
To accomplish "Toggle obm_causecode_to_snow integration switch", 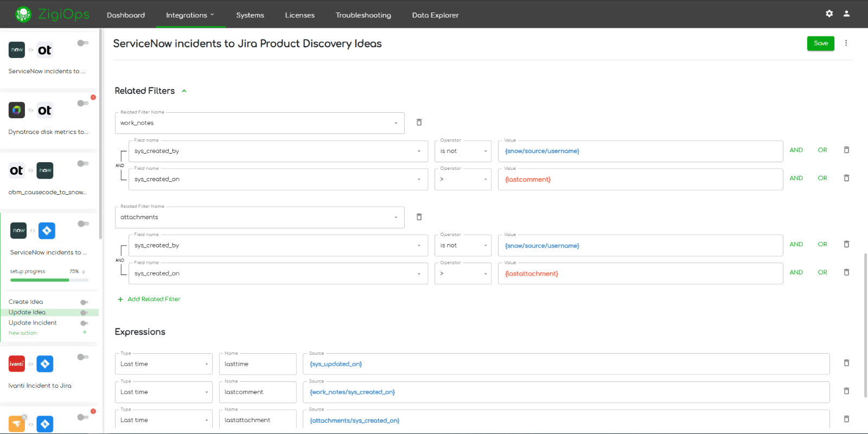I will click(83, 163).
